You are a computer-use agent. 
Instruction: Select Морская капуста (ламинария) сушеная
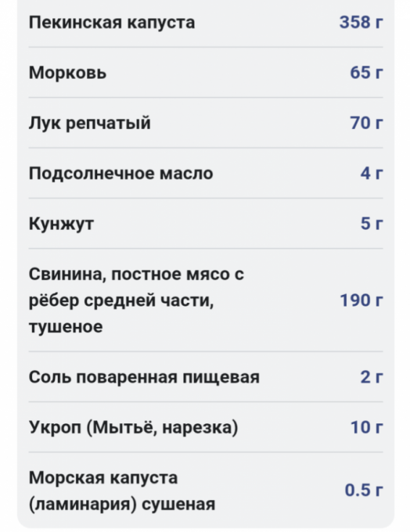tap(206, 491)
